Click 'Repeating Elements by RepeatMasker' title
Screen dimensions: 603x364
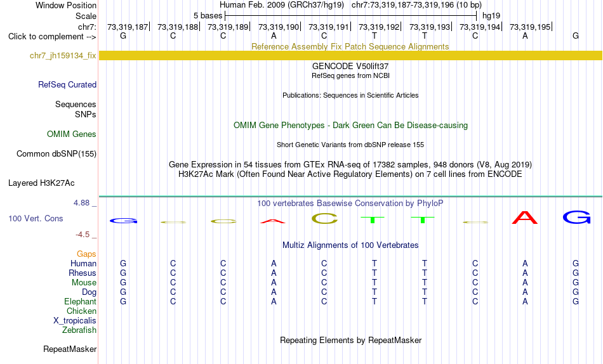351,340
